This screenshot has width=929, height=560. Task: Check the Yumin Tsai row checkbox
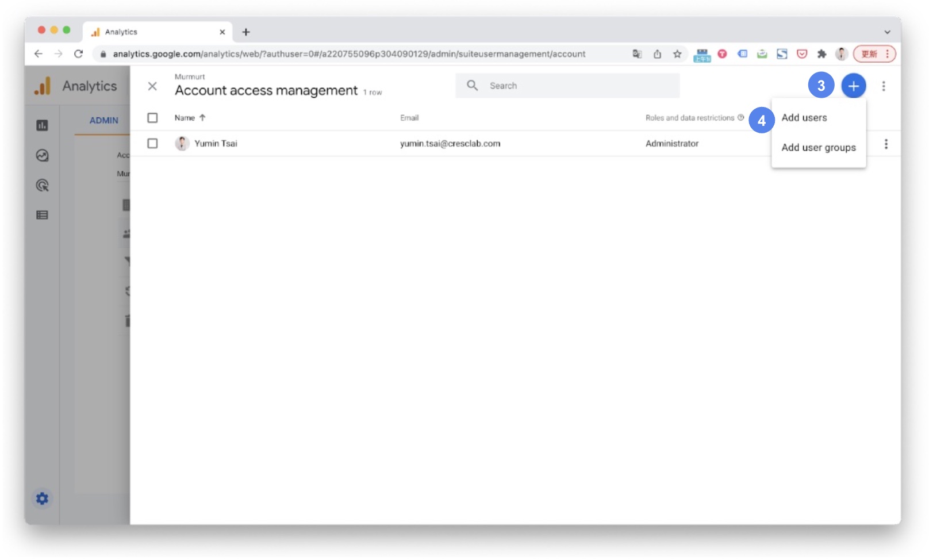coord(152,143)
